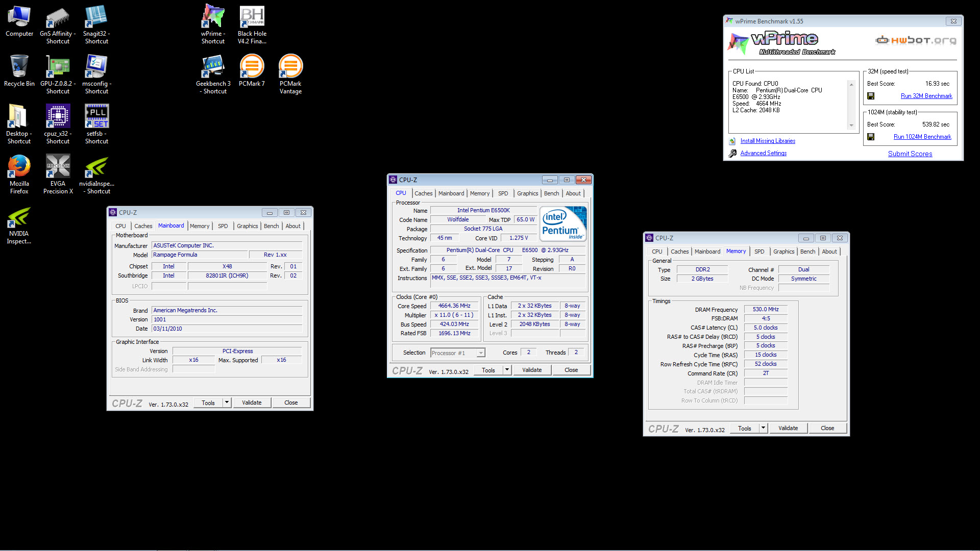This screenshot has width=980, height=551.
Task: Switch to Memory tab in CPU-Z mainboard window
Action: [x=200, y=226]
